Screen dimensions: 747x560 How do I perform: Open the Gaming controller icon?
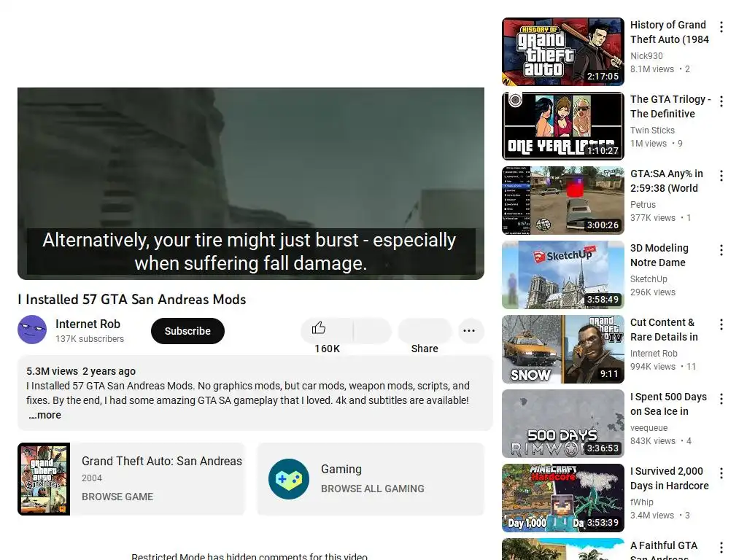pyautogui.click(x=289, y=478)
